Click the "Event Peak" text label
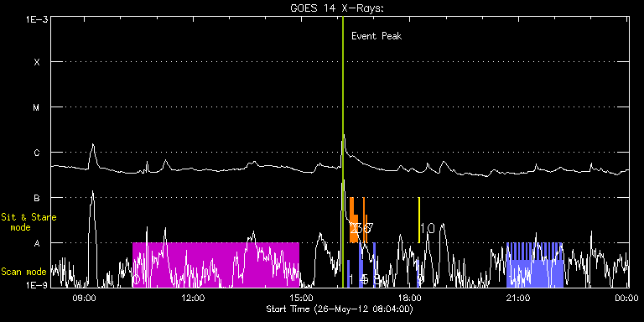The image size is (644, 322). pos(377,36)
